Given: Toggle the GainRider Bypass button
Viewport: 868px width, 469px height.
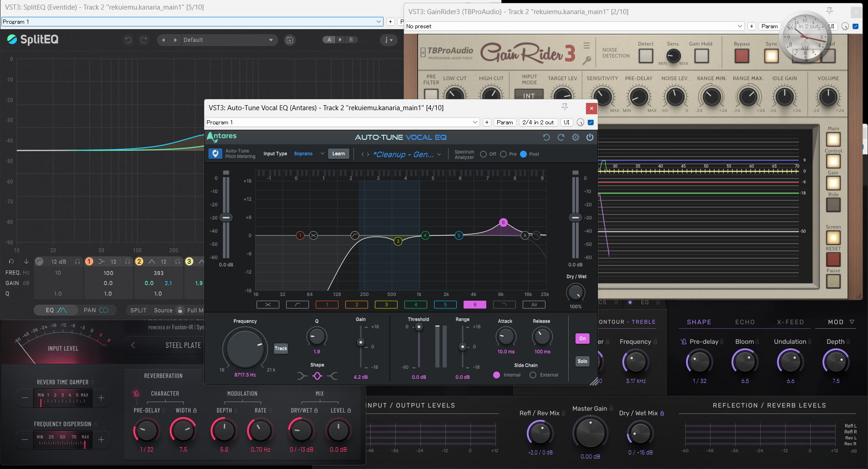Looking at the screenshot, I should tap(742, 56).
